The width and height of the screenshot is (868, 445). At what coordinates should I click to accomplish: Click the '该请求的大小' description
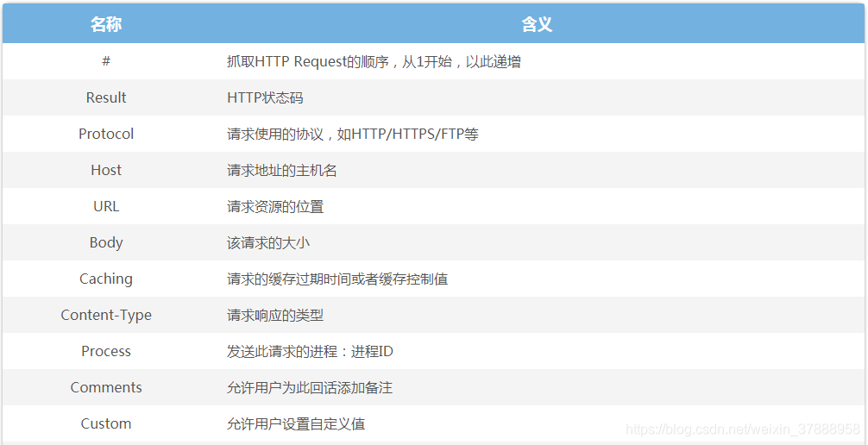click(x=268, y=243)
